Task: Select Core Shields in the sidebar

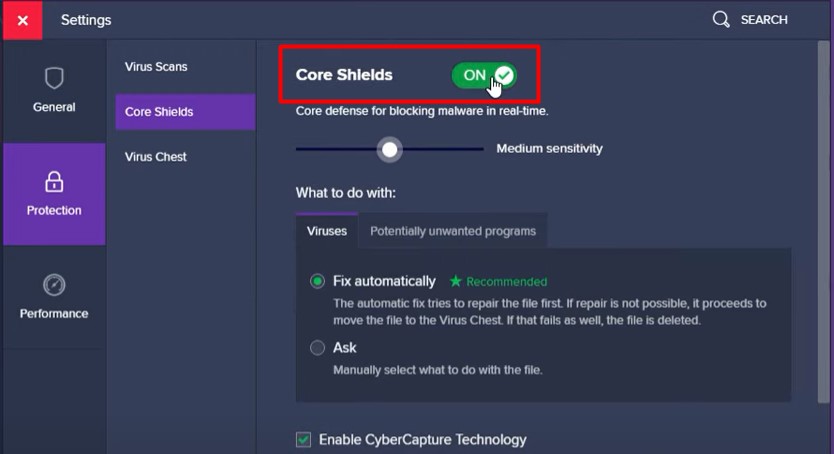Action: [160, 112]
